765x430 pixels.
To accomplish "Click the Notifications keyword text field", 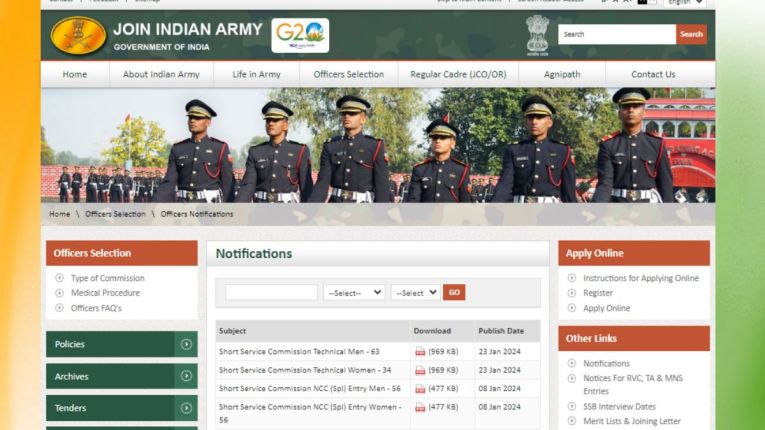I will 271,292.
